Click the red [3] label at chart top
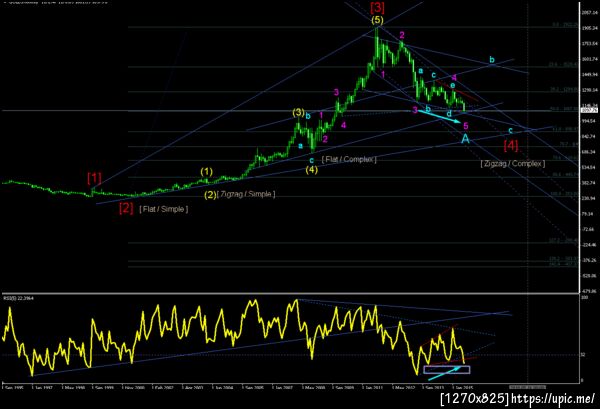The width and height of the screenshot is (600, 409). pos(377,7)
